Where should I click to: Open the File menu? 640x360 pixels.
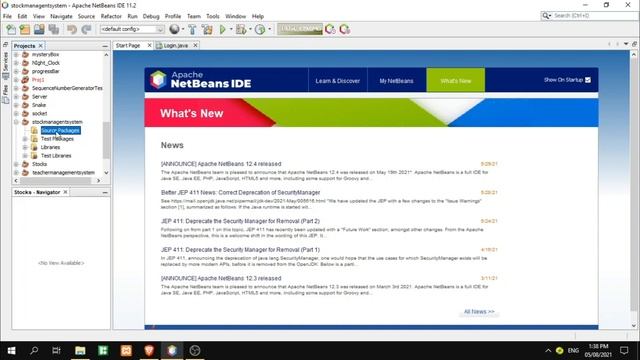tap(7, 16)
